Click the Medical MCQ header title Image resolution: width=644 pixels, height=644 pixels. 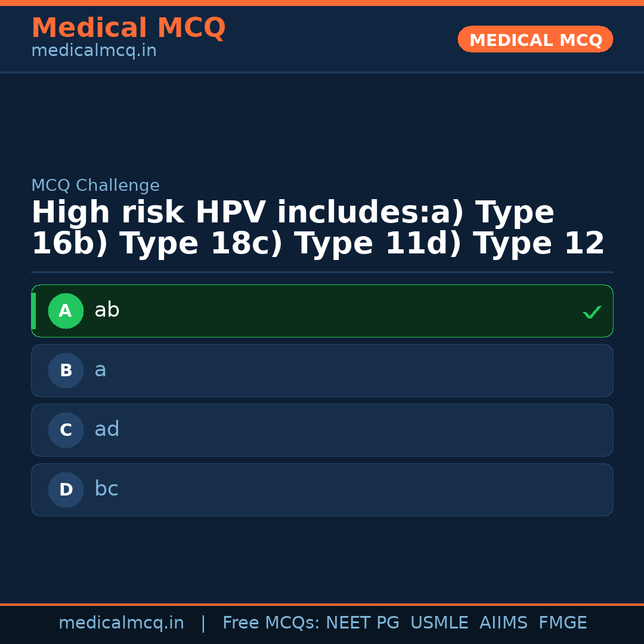(x=128, y=28)
